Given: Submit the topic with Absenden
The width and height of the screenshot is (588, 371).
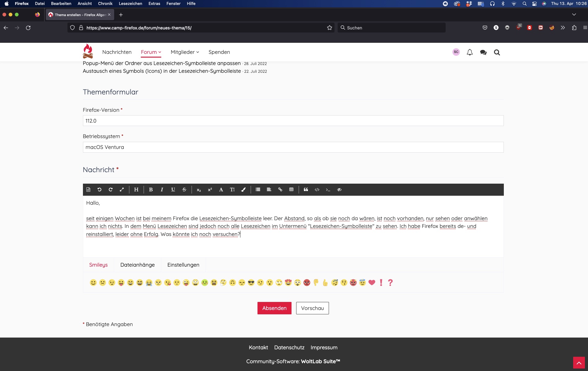Looking at the screenshot, I should click(x=275, y=308).
